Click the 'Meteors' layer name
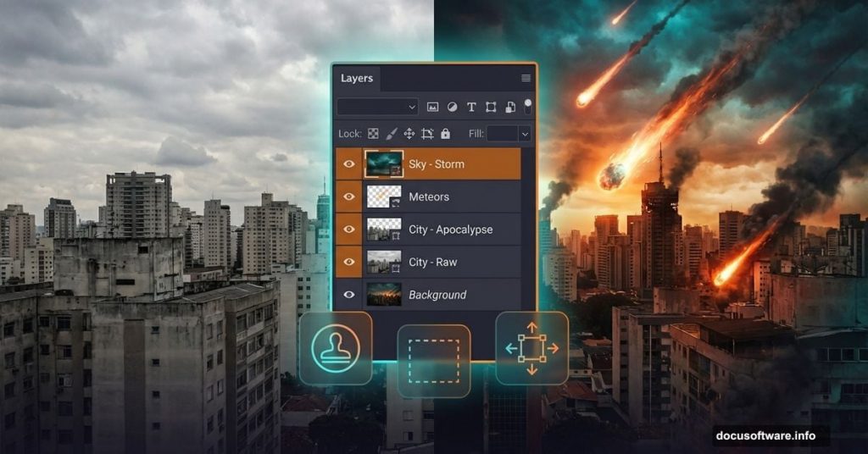Image resolution: width=868 pixels, height=454 pixels. 429,197
